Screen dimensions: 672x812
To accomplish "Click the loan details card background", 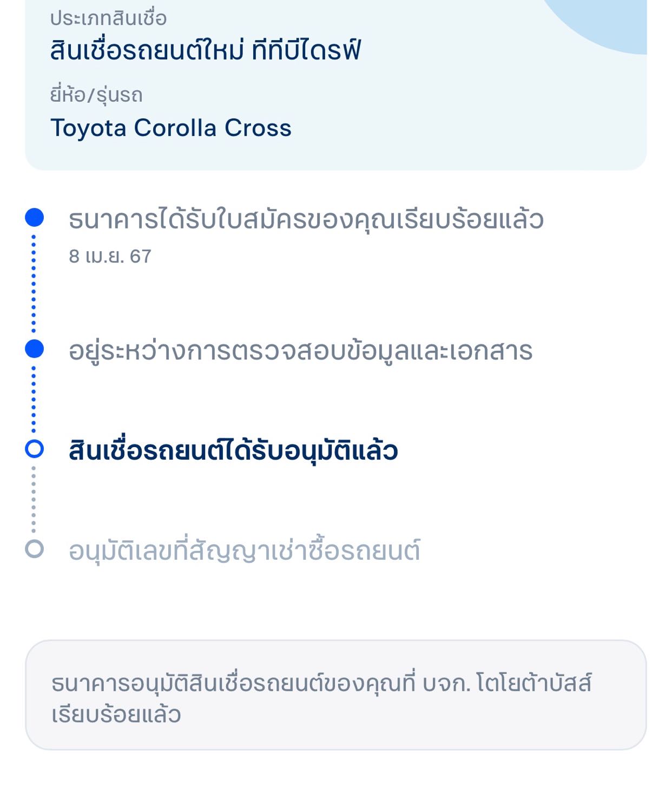I will [335, 85].
